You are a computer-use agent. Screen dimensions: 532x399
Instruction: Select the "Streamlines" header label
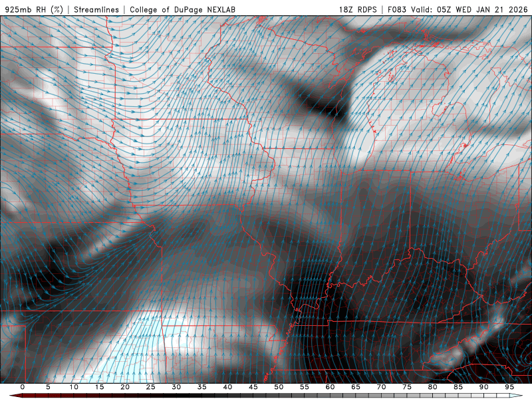tap(96, 9)
